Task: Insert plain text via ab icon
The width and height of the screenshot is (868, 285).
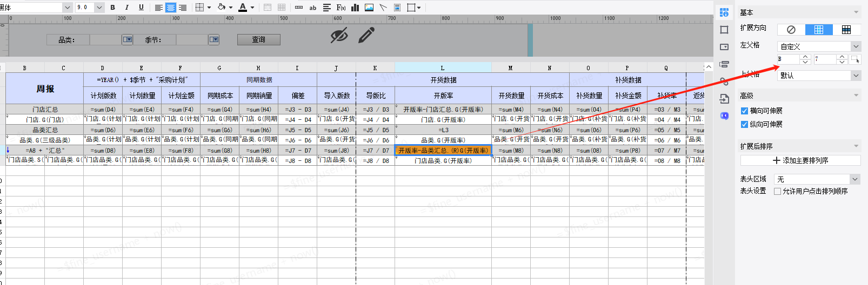Action: 312,8
